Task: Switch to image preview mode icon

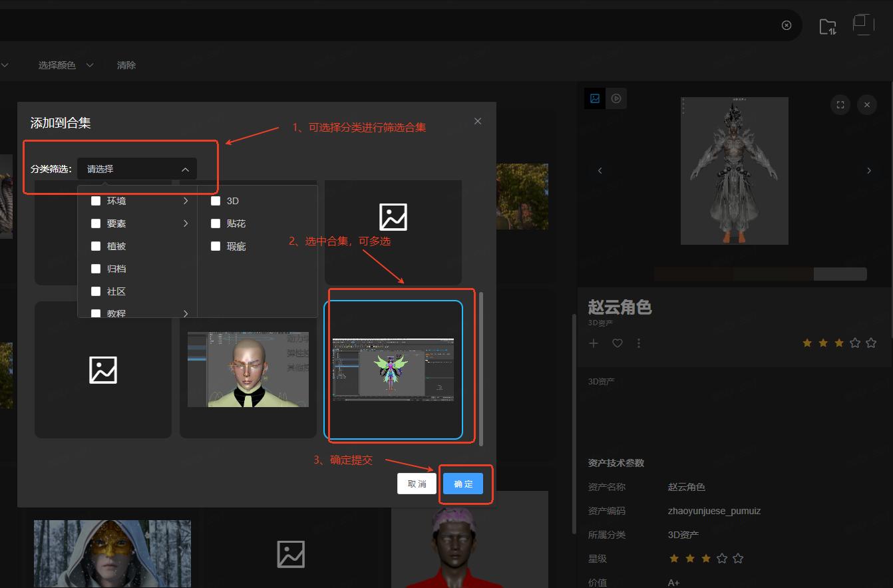Action: (595, 98)
